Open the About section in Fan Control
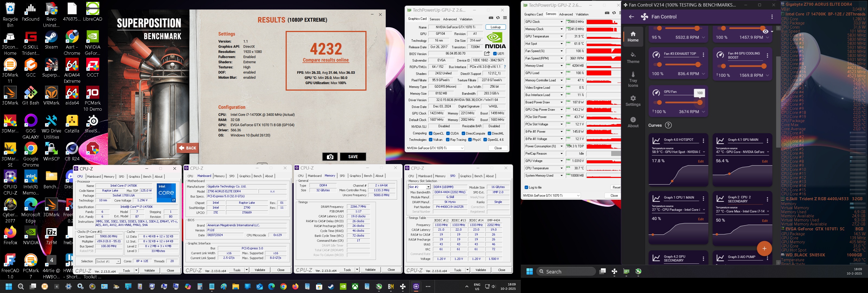 click(633, 122)
